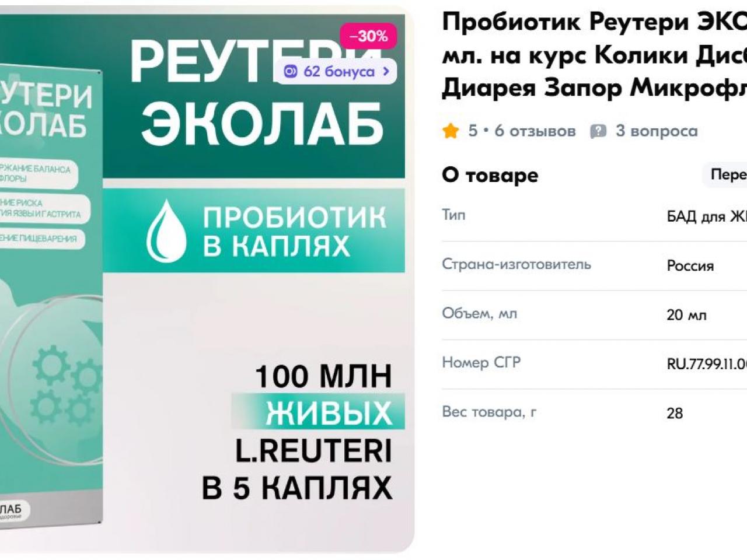The height and width of the screenshot is (560, 747).
Task: Click the question mark icon beside 3 вопроса
Action: click(x=598, y=131)
